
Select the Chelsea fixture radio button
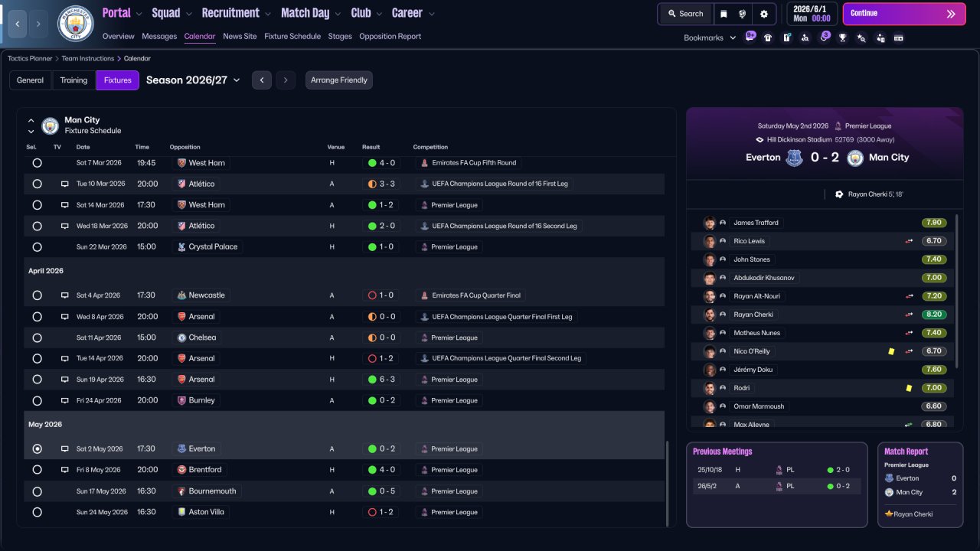click(x=37, y=337)
